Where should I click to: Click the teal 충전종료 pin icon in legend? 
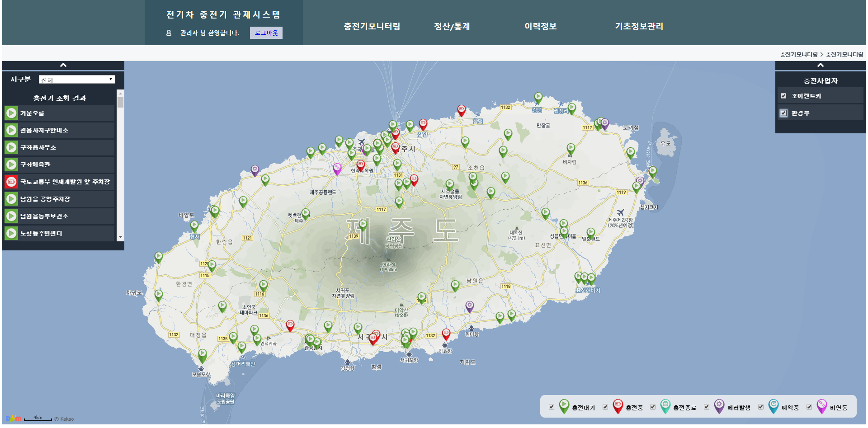[665, 406]
